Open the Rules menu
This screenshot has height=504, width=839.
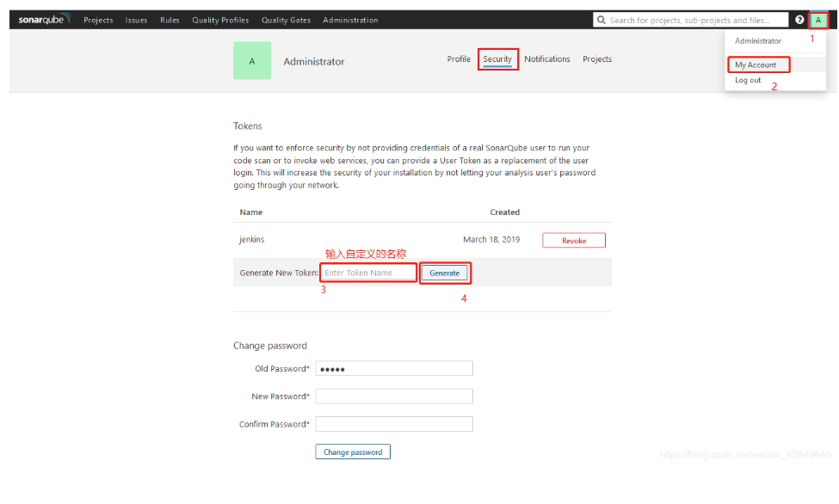(170, 20)
